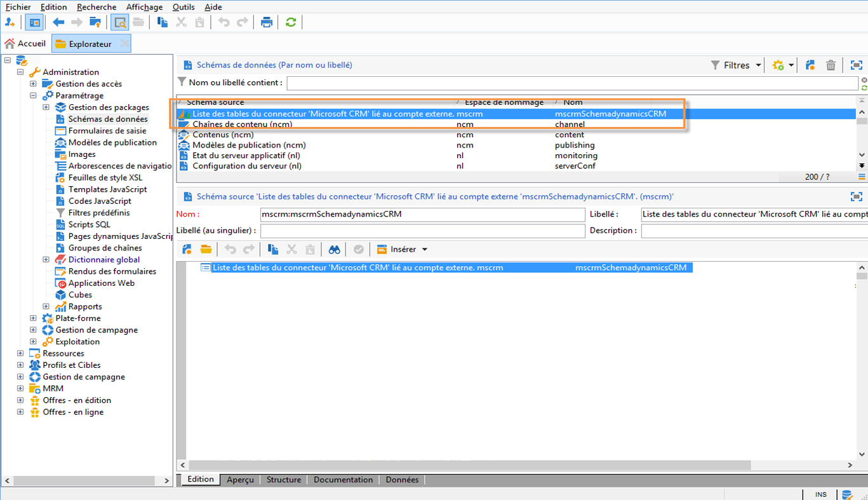The width and height of the screenshot is (868, 500).
Task: Click the Description input field
Action: pyautogui.click(x=754, y=231)
